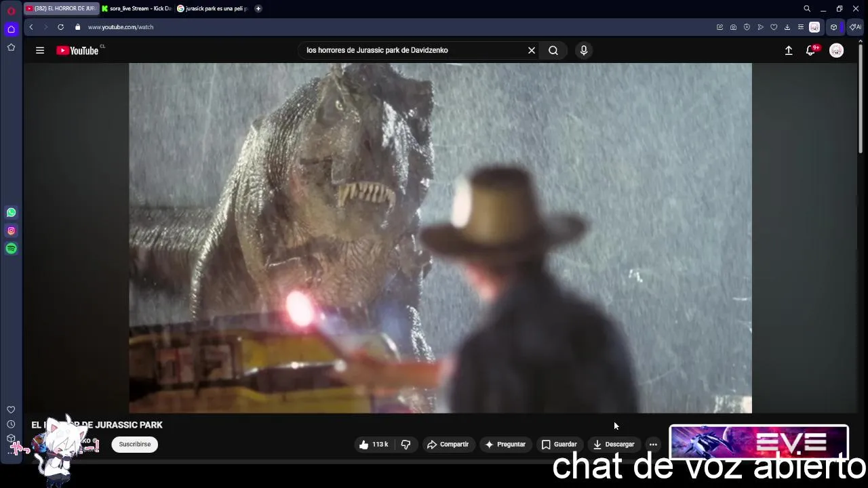Viewport: 868px width, 488px height.
Task: Open YouTube notifications bell
Action: (810, 50)
